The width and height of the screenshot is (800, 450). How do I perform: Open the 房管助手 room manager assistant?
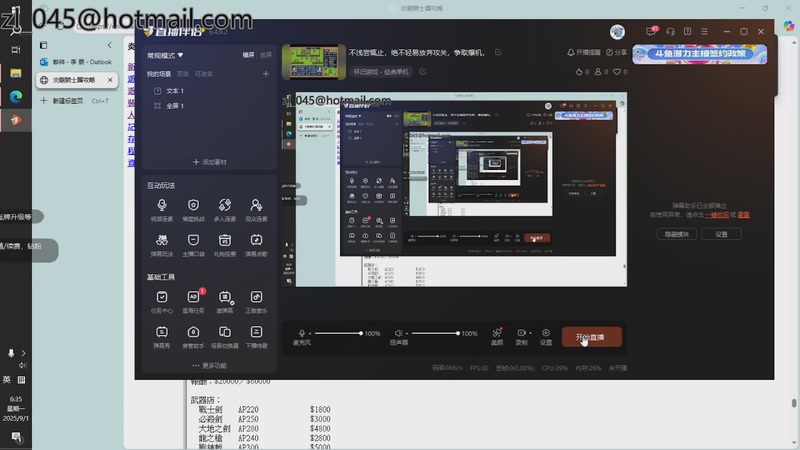[193, 337]
